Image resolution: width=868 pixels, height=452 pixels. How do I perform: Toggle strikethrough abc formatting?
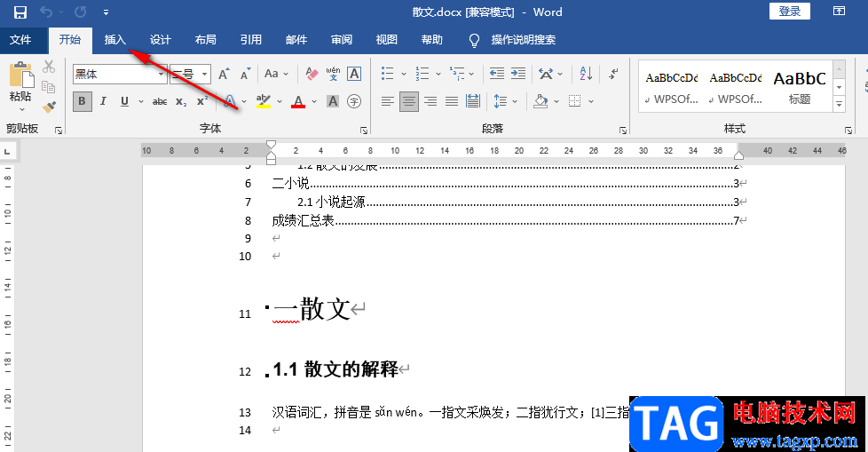pyautogui.click(x=160, y=101)
